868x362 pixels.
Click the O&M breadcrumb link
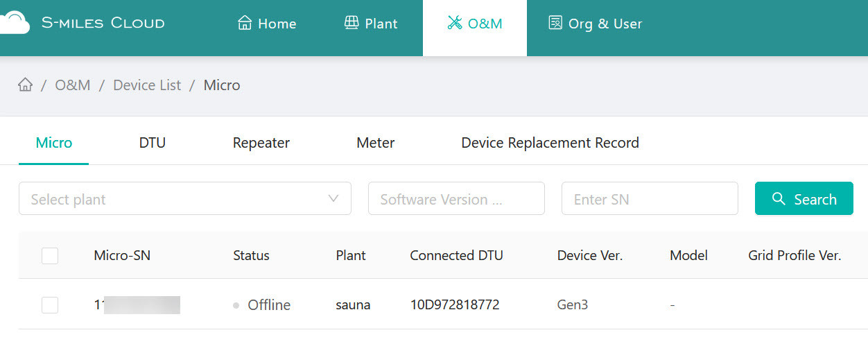coord(73,85)
